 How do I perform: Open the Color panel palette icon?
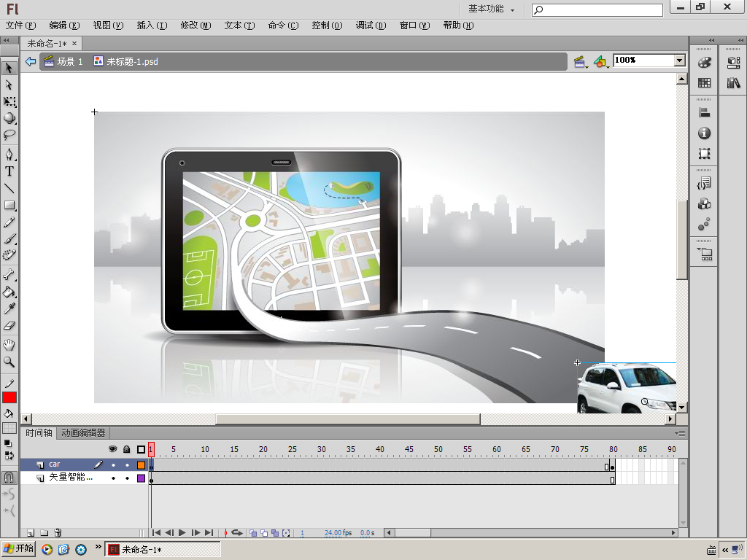coord(704,63)
